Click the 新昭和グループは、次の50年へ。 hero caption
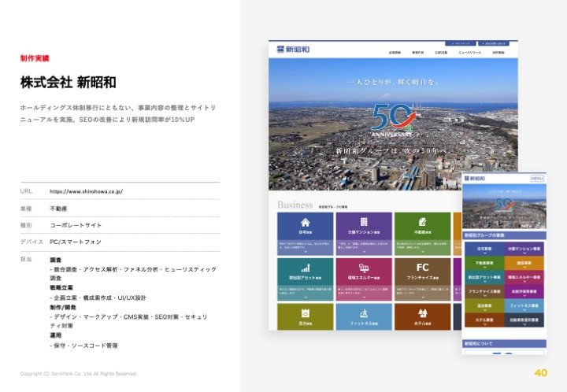Image resolution: width=567 pixels, height=392 pixels. tap(393, 150)
